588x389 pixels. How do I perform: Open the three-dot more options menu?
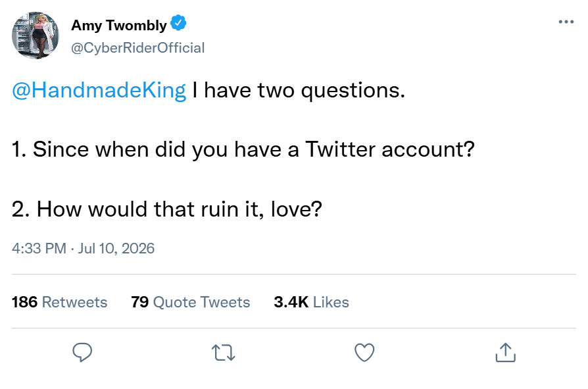pos(566,22)
